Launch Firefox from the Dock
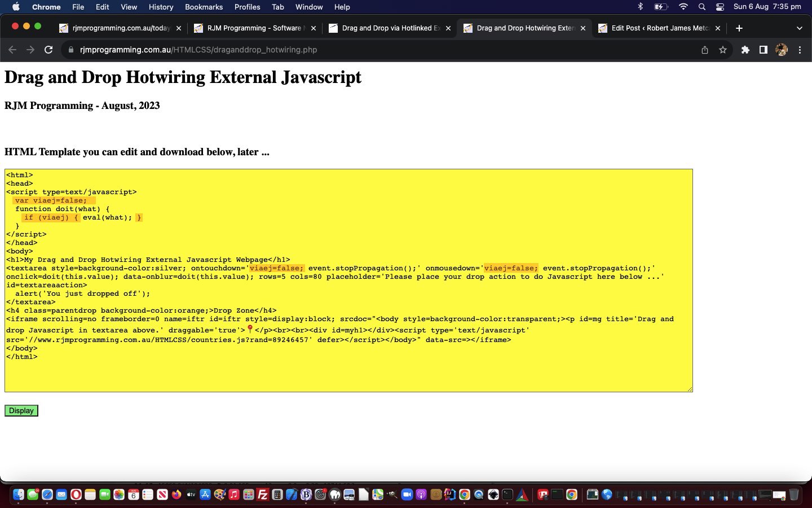The height and width of the screenshot is (508, 812). [176, 495]
